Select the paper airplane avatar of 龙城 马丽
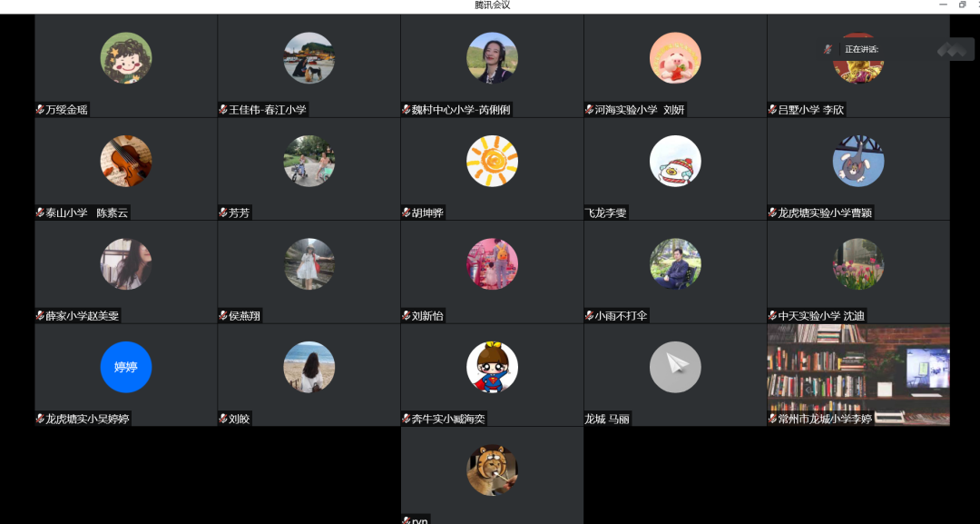Screen dimensions: 980x524 (675, 367)
